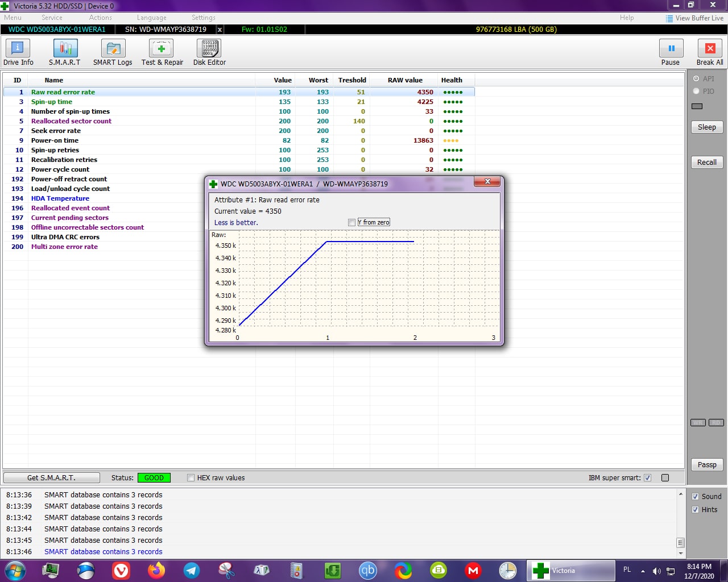Image resolution: width=728 pixels, height=582 pixels.
Task: Toggle HEX raw values checkbox
Action: coord(191,478)
